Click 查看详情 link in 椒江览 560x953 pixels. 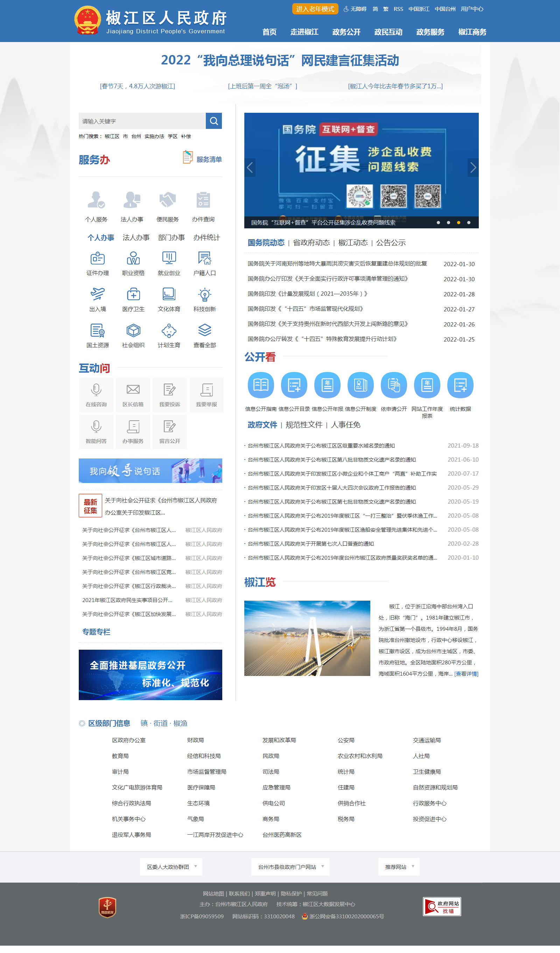pyautogui.click(x=466, y=674)
